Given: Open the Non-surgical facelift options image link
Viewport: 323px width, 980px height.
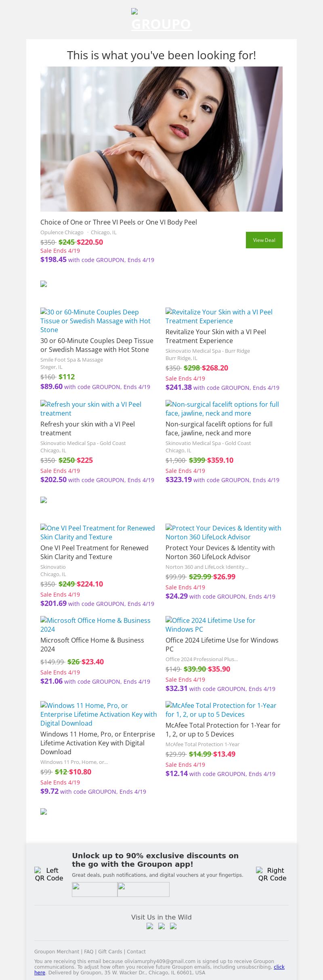Looking at the screenshot, I should 222,409.
